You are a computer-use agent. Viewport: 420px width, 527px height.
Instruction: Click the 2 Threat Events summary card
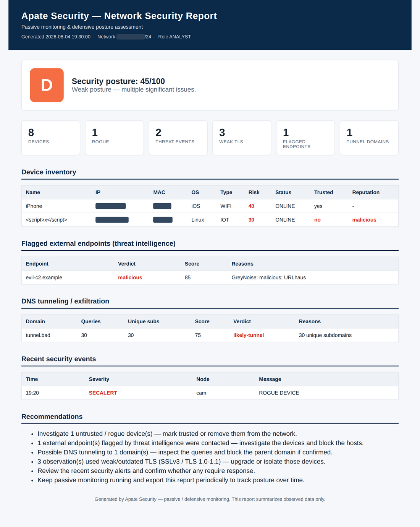(178, 138)
